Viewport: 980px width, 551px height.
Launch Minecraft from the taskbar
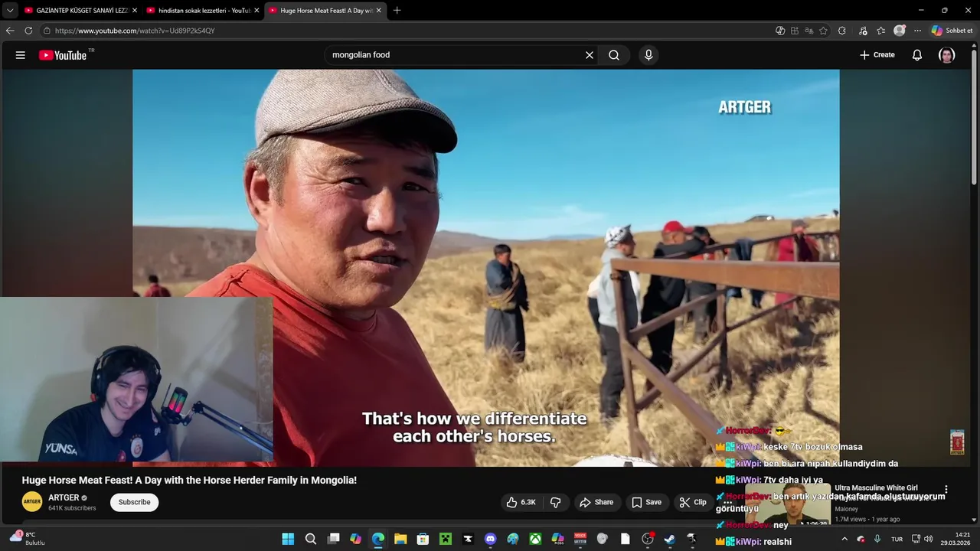tap(446, 539)
